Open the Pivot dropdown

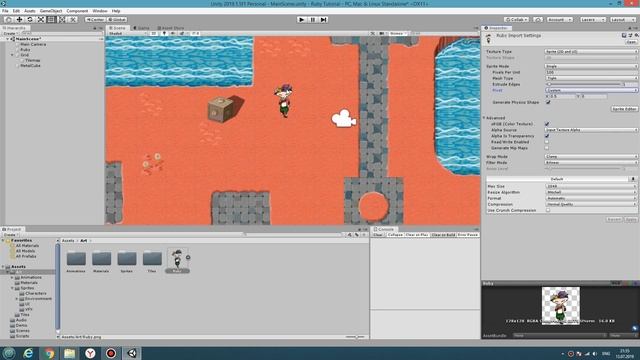point(591,90)
